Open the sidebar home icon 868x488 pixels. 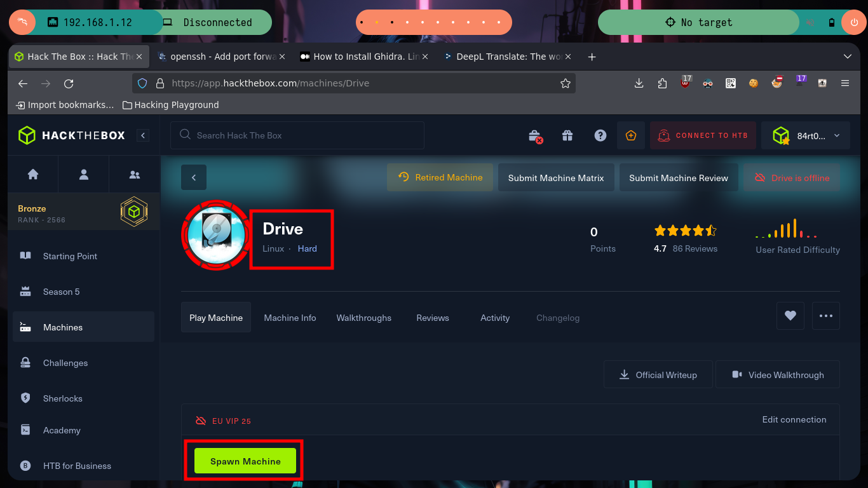(x=33, y=174)
